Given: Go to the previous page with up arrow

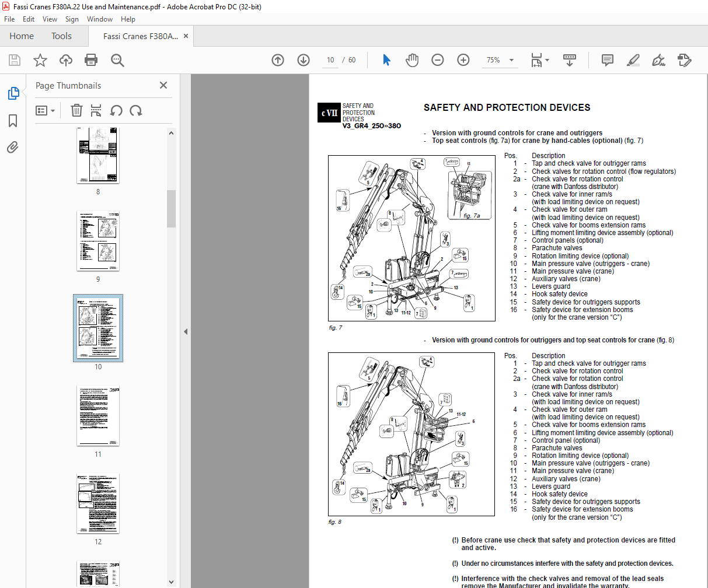Looking at the screenshot, I should pyautogui.click(x=278, y=60).
